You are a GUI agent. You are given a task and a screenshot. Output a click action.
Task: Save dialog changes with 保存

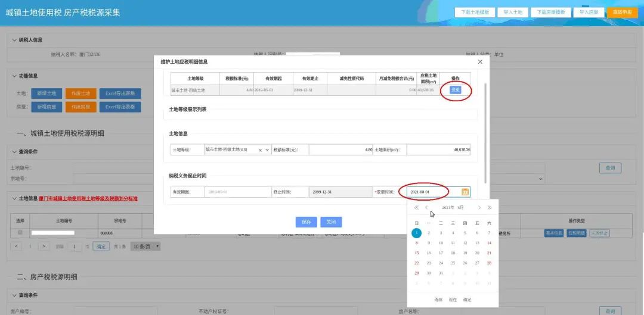coord(306,222)
